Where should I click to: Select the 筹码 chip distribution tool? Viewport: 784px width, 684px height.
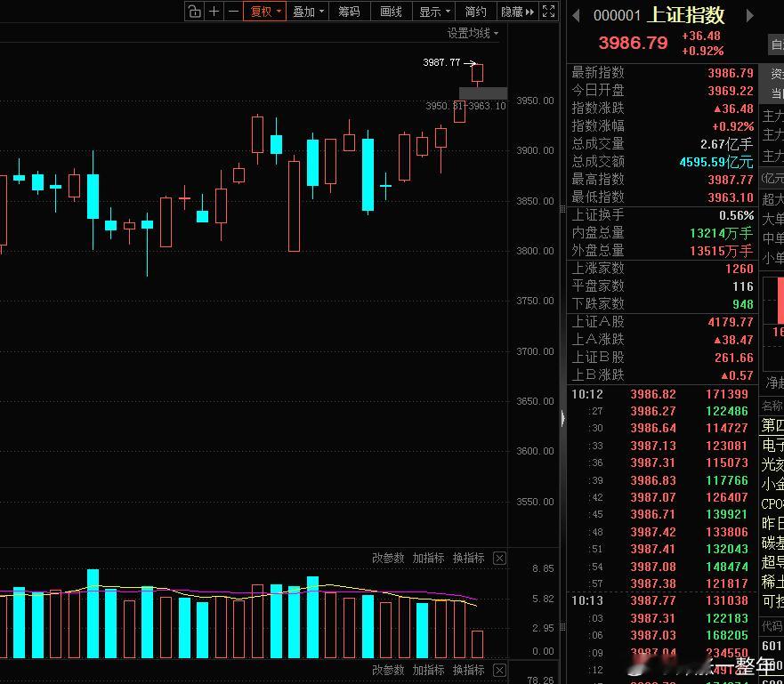click(349, 12)
